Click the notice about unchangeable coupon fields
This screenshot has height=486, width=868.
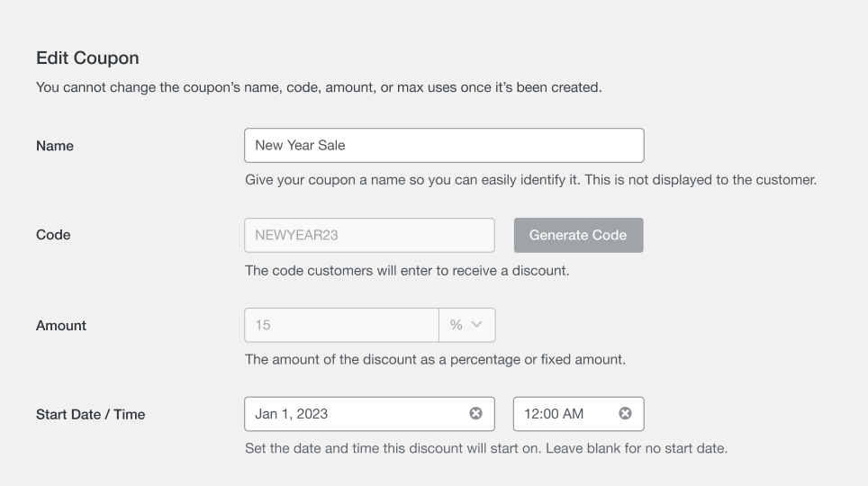318,88
